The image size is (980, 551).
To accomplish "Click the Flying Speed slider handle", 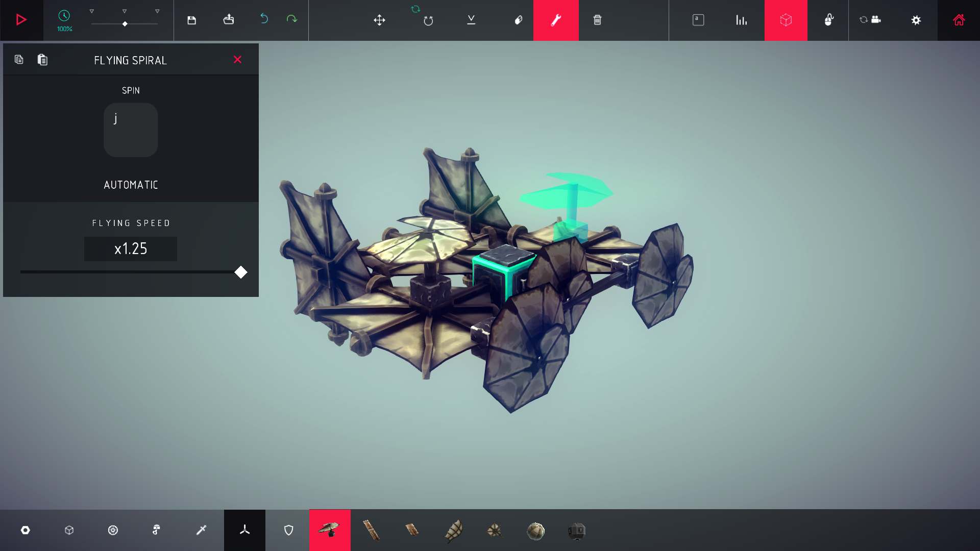I will click(x=241, y=272).
